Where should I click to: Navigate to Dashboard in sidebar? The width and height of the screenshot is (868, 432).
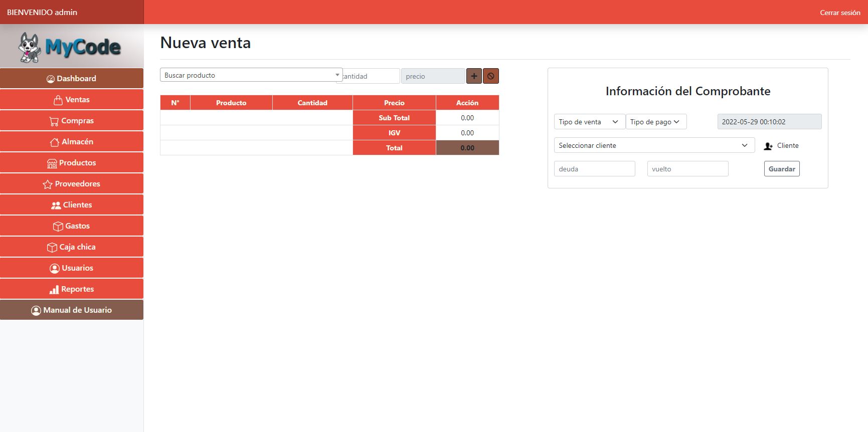tap(72, 79)
